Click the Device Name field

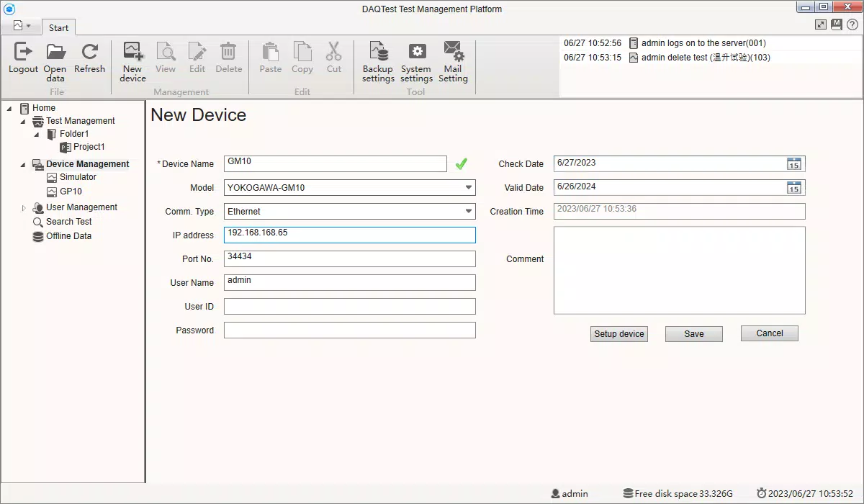click(336, 163)
